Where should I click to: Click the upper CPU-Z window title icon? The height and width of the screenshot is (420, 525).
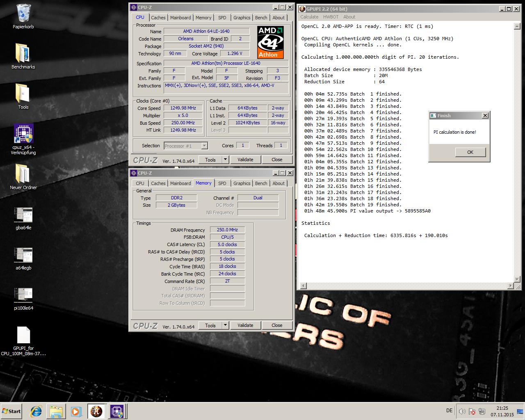[133, 7]
